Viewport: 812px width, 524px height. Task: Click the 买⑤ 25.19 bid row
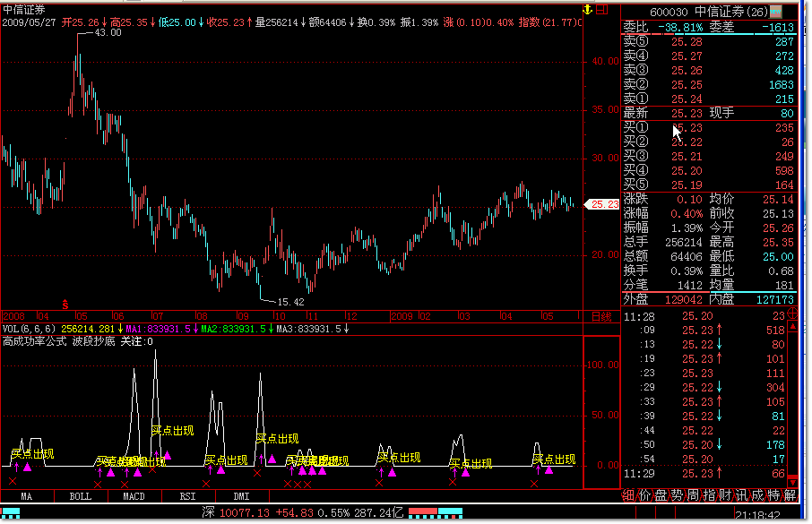click(x=708, y=185)
